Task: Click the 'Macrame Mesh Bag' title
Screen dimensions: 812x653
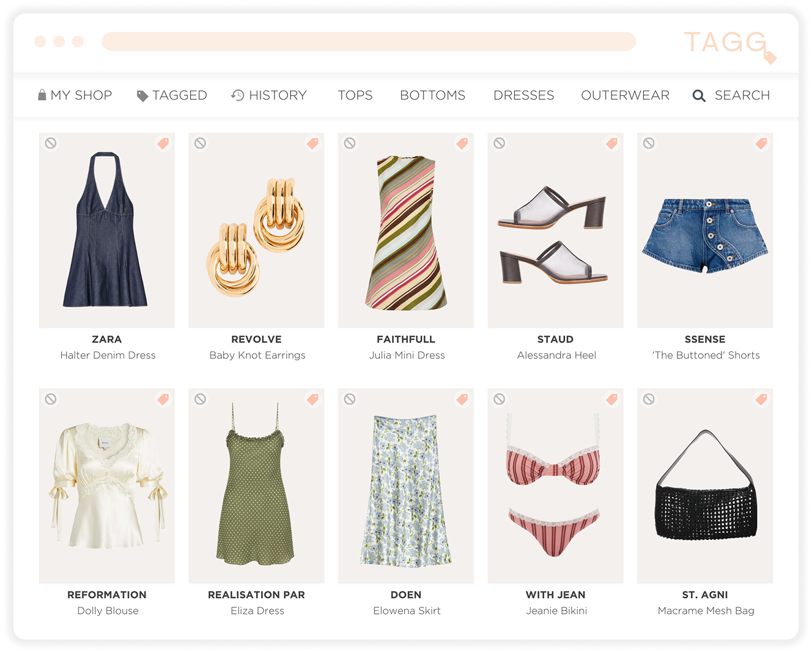Action: [706, 611]
